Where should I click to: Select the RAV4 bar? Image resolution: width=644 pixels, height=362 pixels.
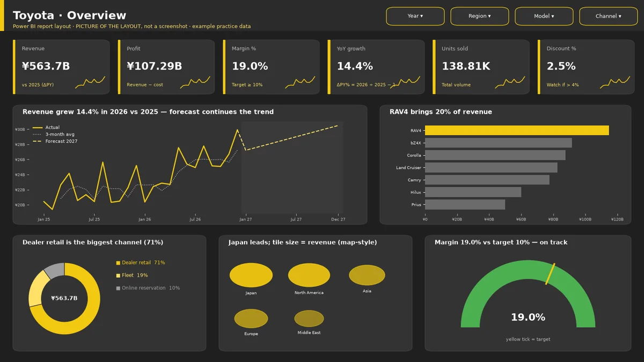pyautogui.click(x=517, y=130)
